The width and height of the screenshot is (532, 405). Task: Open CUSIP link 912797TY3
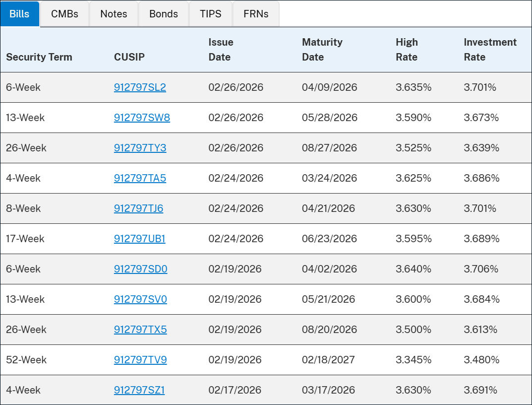[x=140, y=148]
